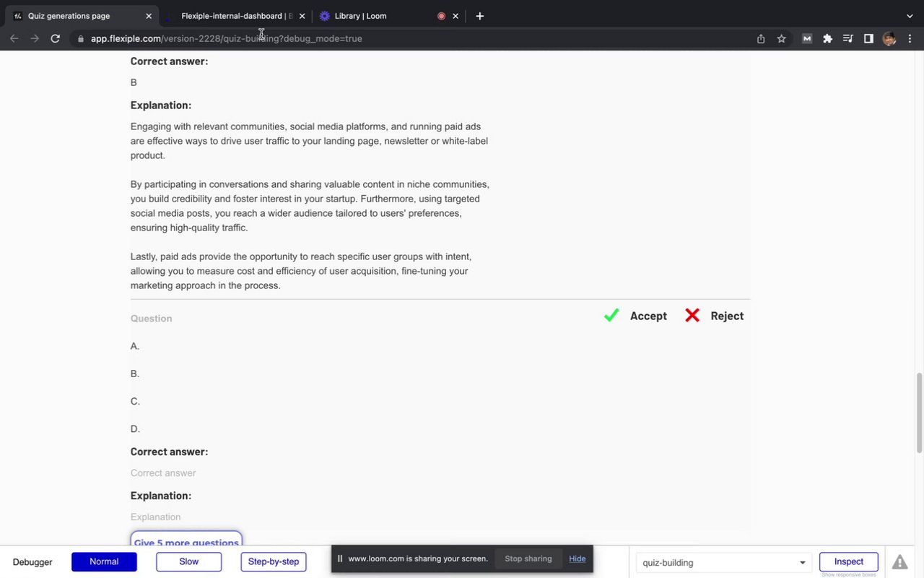Bookmark this page with the star icon
Image resolution: width=924 pixels, height=578 pixels.
point(781,38)
